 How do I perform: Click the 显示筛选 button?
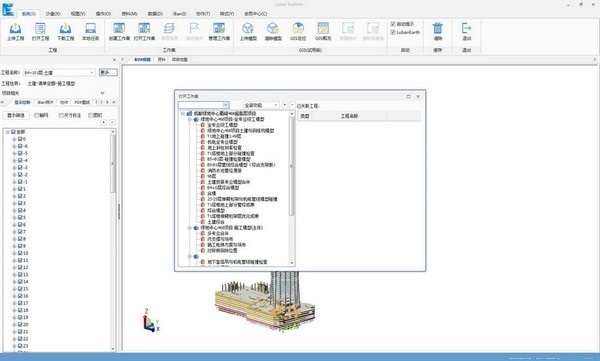[16, 115]
